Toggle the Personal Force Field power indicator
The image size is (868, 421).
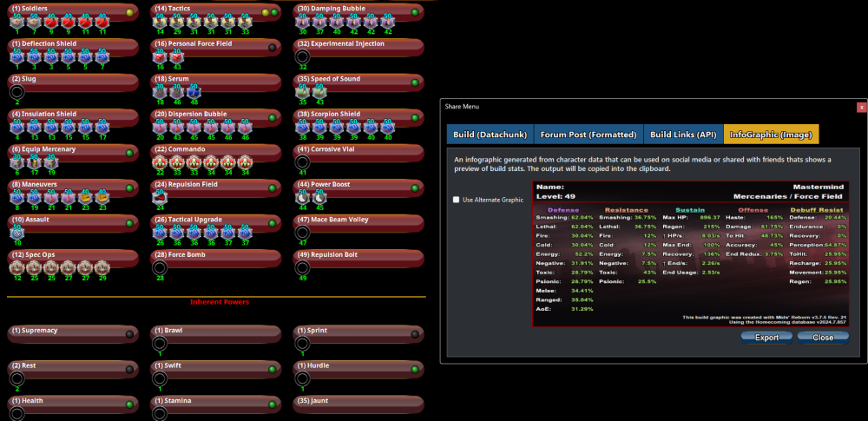273,47
